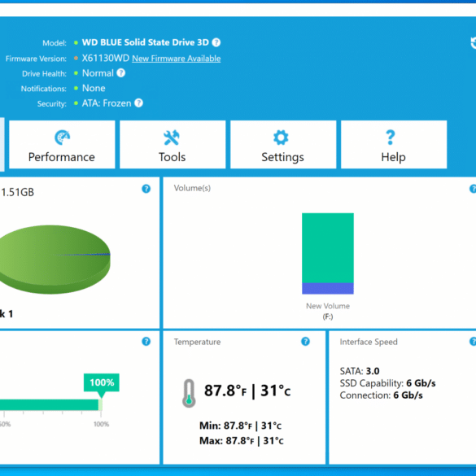Screen dimensions: 476x476
Task: Open the Performance tab
Action: [x=62, y=145]
